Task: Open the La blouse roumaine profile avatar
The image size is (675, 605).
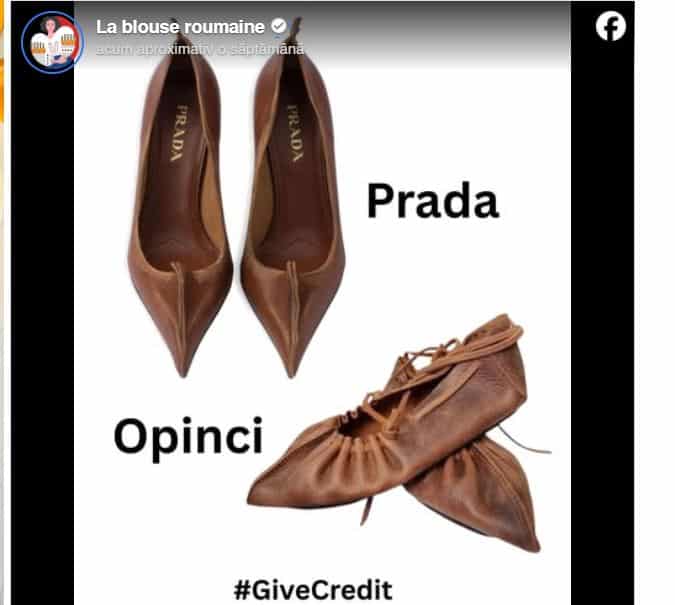Action: click(x=52, y=42)
